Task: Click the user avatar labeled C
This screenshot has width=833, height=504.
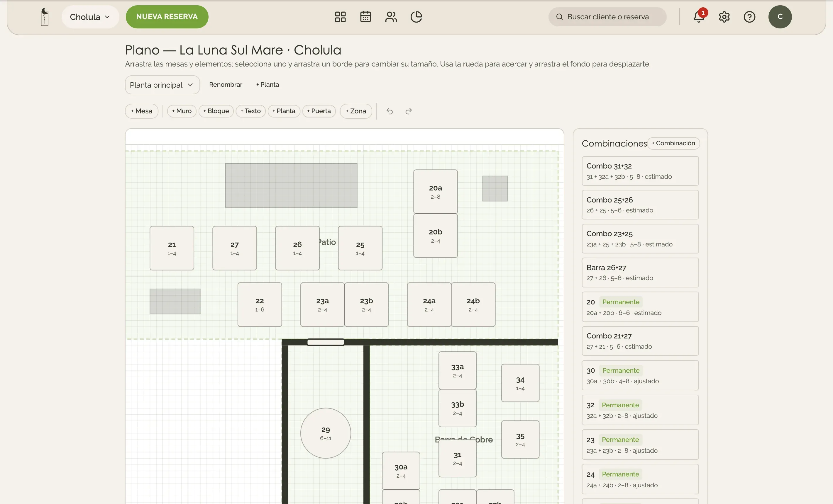Action: [x=780, y=17]
